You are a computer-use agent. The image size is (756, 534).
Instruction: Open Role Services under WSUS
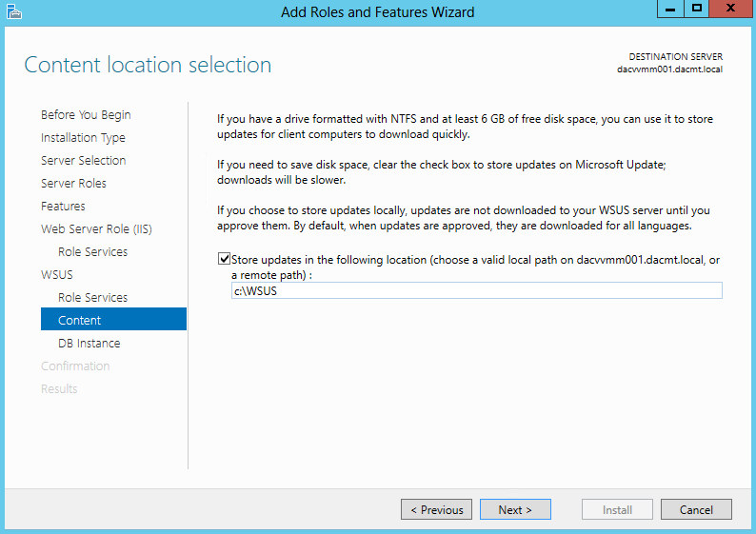pos(92,297)
